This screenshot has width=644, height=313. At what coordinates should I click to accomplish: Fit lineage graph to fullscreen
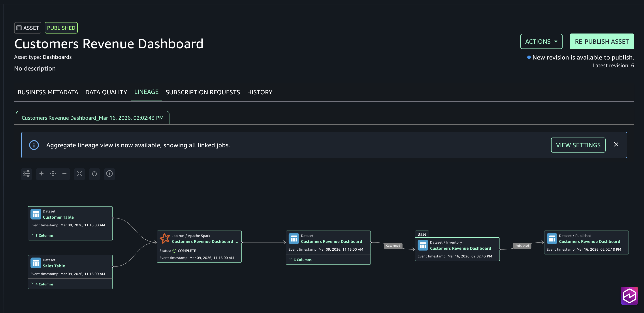point(79,173)
